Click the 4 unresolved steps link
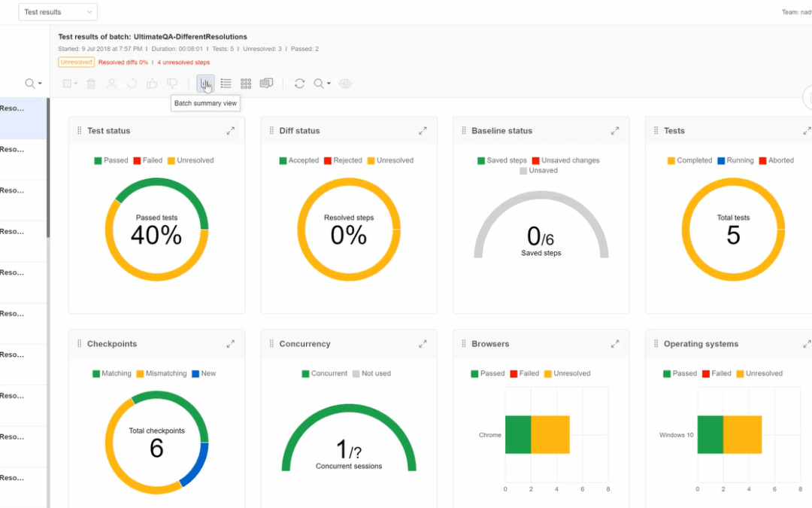 (184, 62)
